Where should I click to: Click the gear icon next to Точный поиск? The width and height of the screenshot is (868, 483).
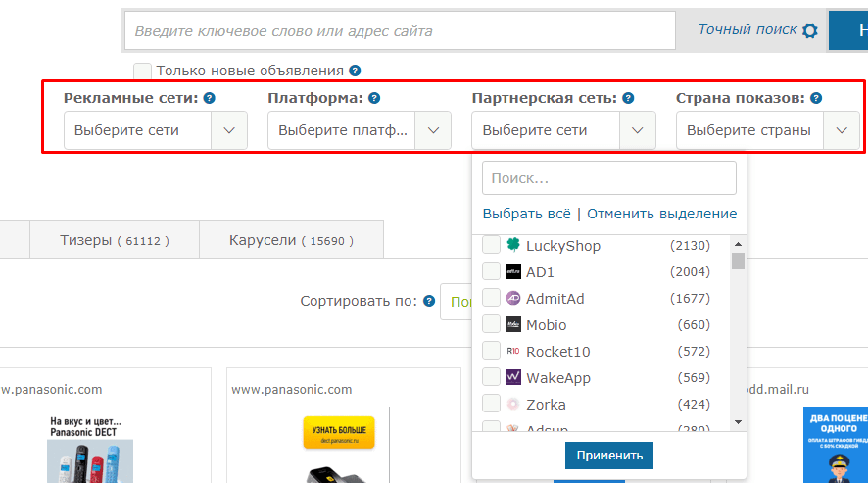click(x=810, y=30)
